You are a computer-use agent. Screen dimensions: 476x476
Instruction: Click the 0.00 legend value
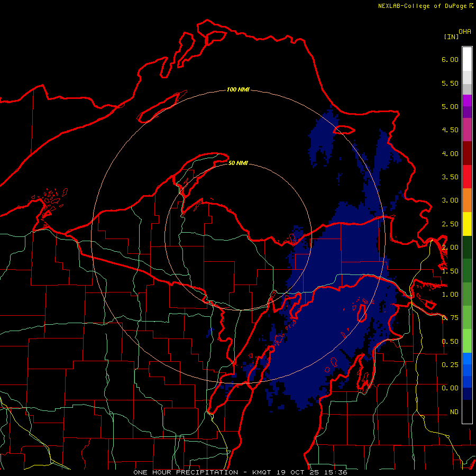click(x=450, y=388)
